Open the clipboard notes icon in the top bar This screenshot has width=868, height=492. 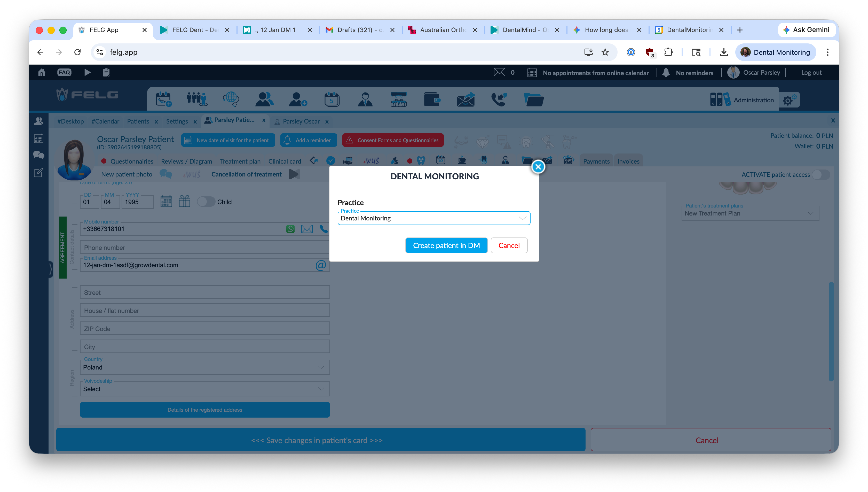[106, 72]
